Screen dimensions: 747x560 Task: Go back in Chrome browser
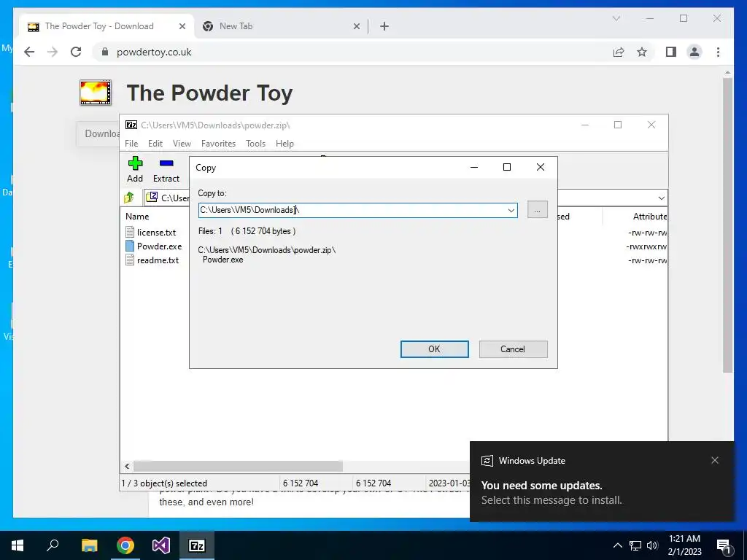point(29,52)
